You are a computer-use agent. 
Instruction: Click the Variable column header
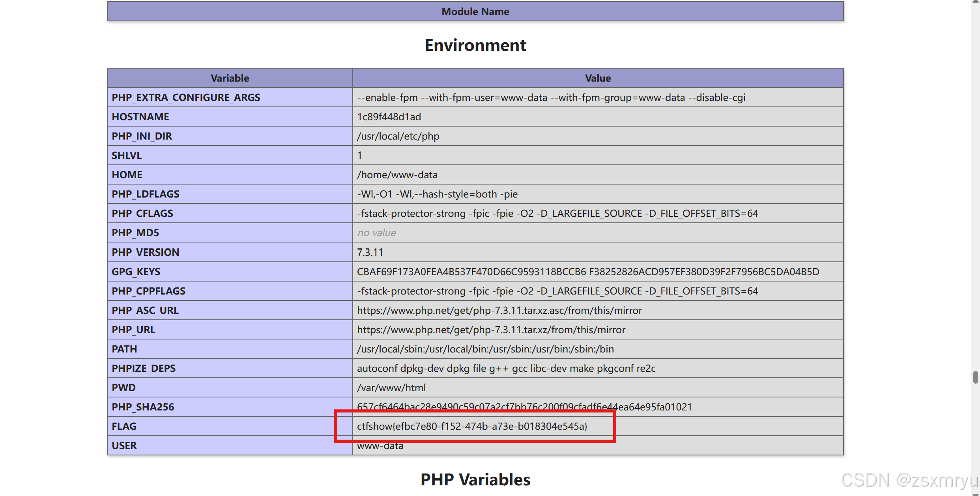click(230, 78)
